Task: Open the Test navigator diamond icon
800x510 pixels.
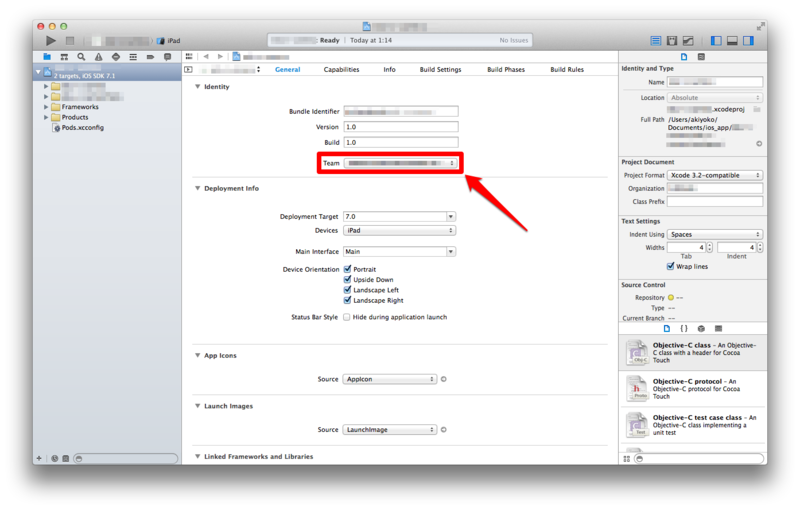Action: [x=116, y=57]
